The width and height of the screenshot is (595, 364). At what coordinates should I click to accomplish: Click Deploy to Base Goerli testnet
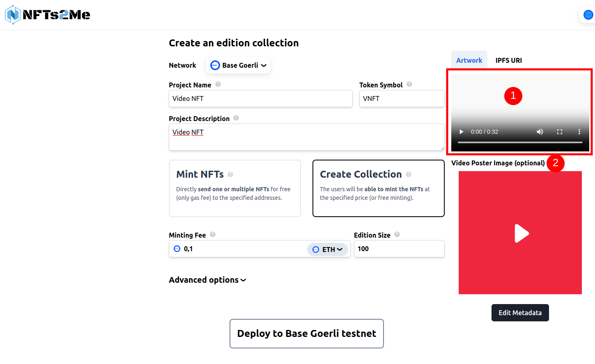tap(306, 334)
